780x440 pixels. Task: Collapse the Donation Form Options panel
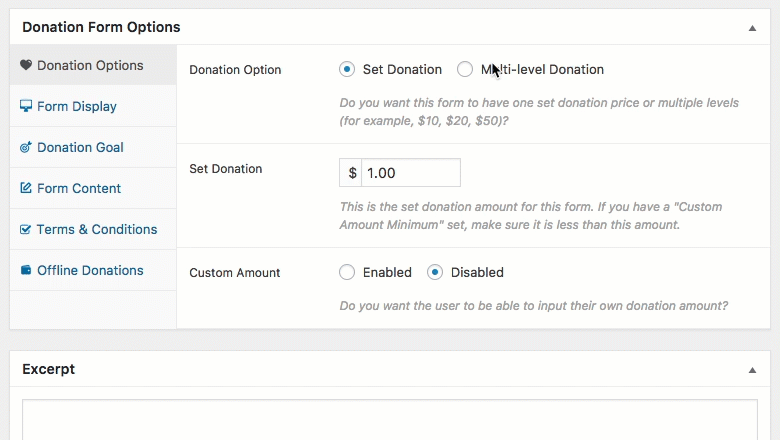(x=752, y=28)
